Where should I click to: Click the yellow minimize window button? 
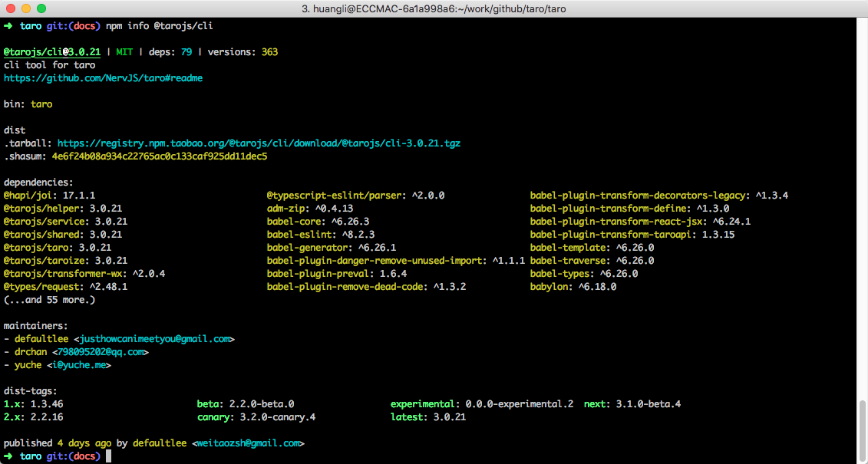25,8
